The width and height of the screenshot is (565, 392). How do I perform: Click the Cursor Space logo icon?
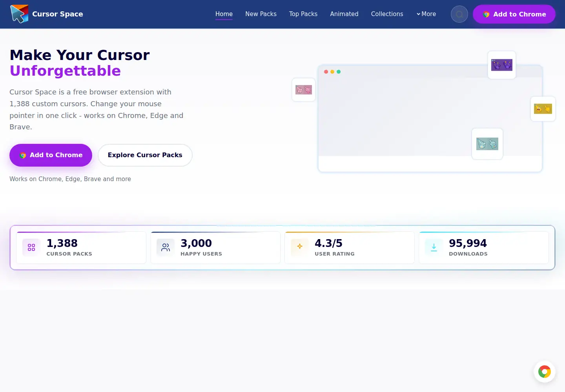pyautogui.click(x=19, y=14)
